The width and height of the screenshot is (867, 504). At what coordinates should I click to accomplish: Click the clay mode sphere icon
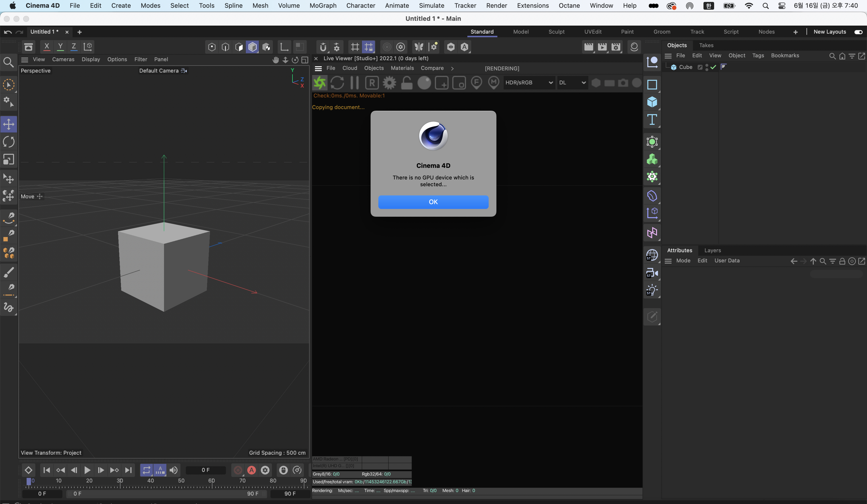pyautogui.click(x=424, y=83)
